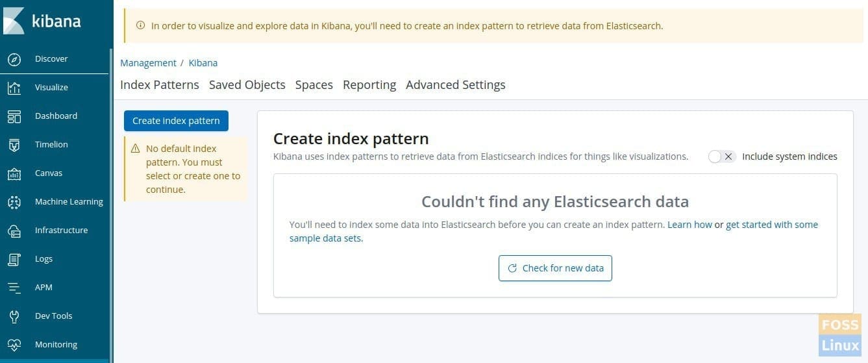Click the Machine Learning icon
The height and width of the screenshot is (363, 868).
tap(14, 202)
